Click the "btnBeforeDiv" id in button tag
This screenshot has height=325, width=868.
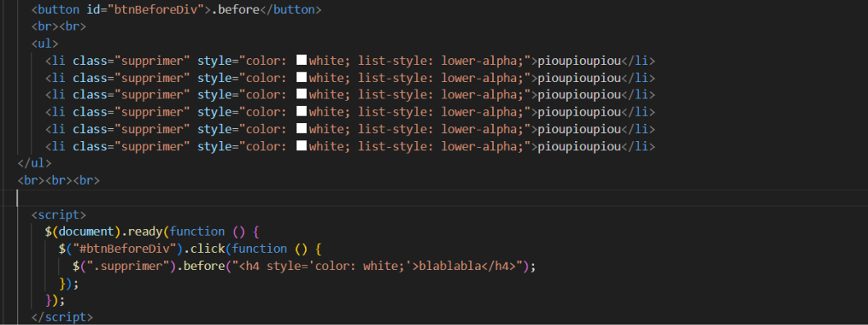click(156, 9)
